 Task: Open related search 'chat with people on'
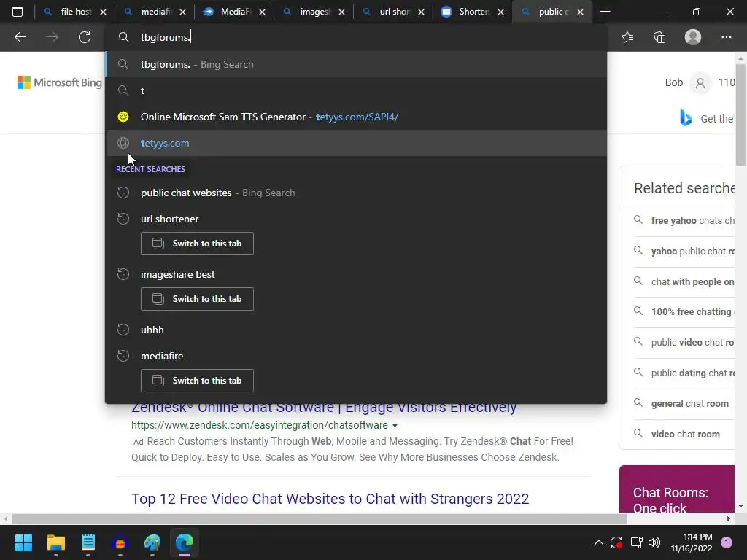point(692,281)
